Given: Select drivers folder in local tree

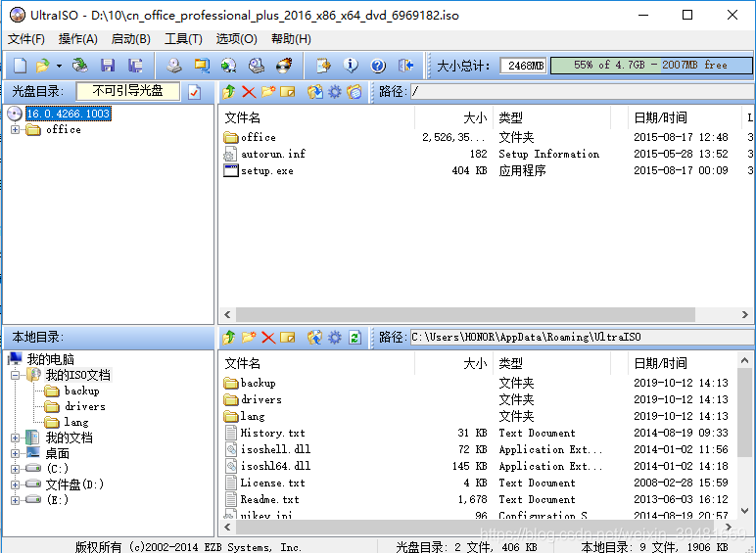Looking at the screenshot, I should (x=85, y=406).
